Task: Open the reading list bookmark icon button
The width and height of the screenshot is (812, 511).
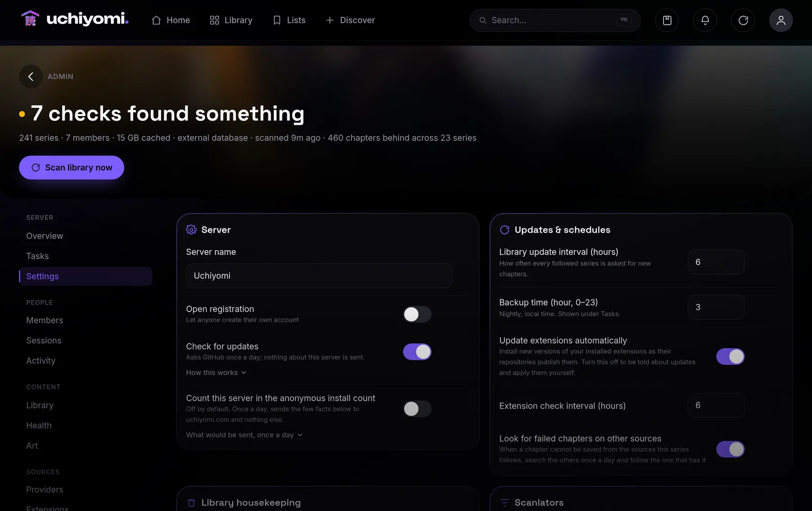Action: (x=667, y=20)
